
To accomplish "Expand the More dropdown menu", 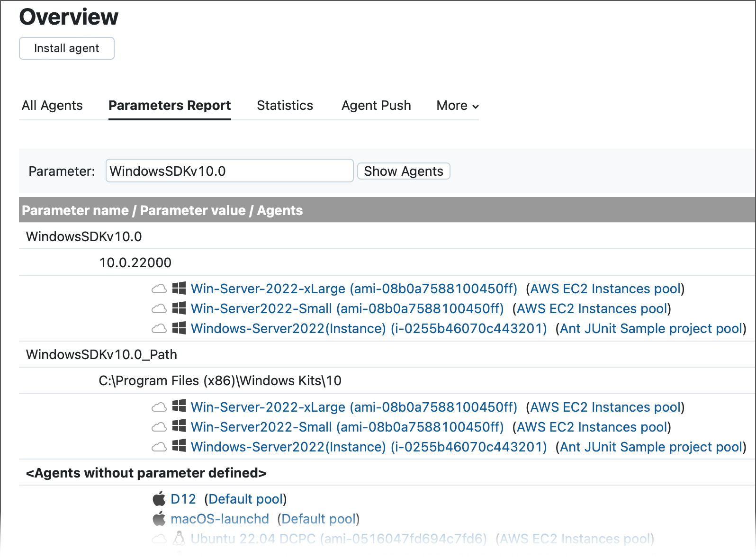I will [457, 106].
